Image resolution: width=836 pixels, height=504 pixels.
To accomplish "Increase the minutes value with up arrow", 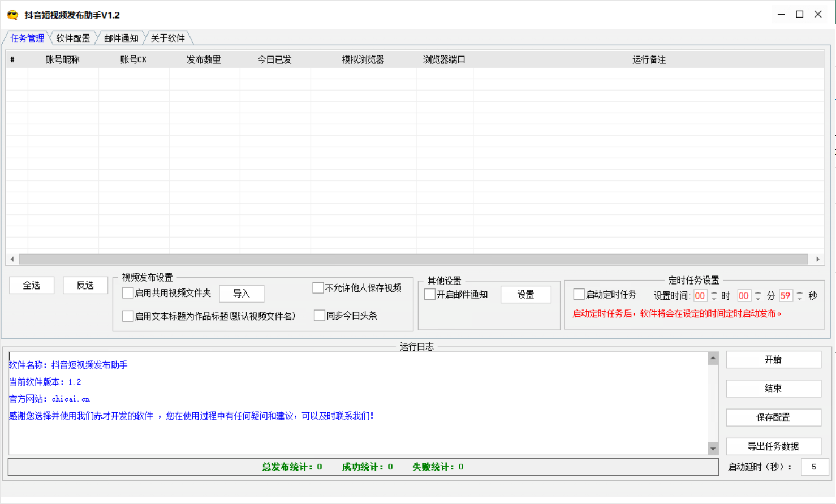I will 758,292.
